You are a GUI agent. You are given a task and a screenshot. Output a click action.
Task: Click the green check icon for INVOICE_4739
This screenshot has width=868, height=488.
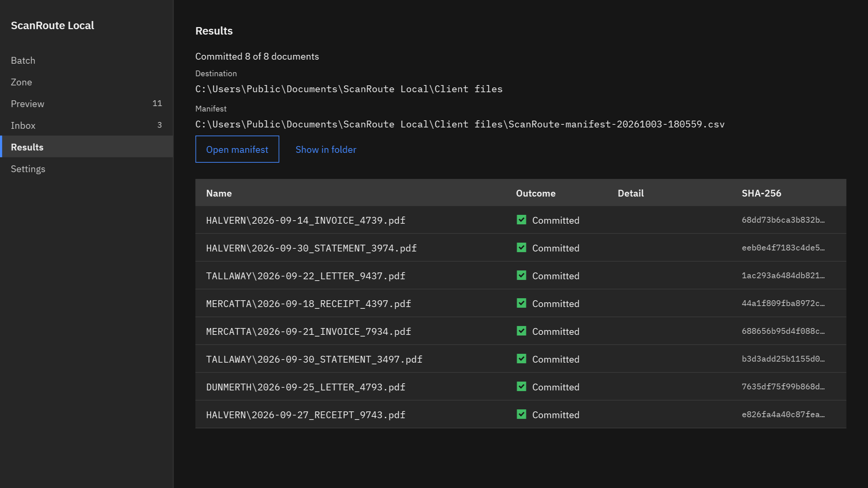(x=521, y=220)
